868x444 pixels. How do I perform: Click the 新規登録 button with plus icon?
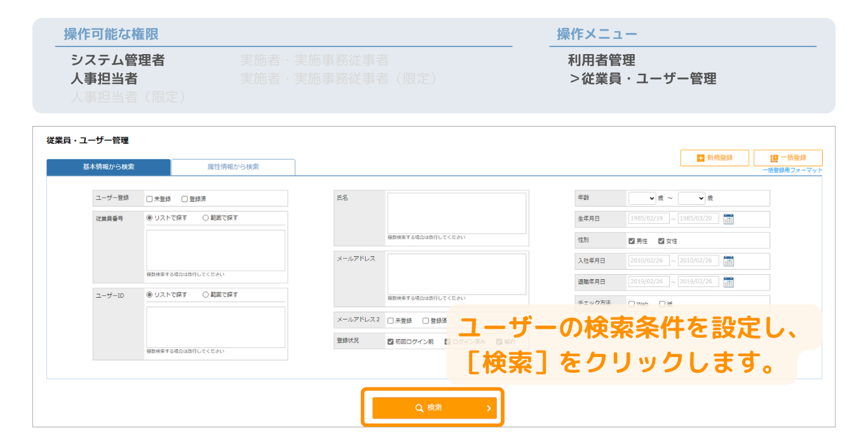point(714,158)
